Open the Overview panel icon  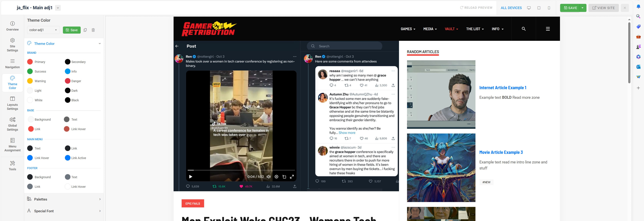click(12, 26)
